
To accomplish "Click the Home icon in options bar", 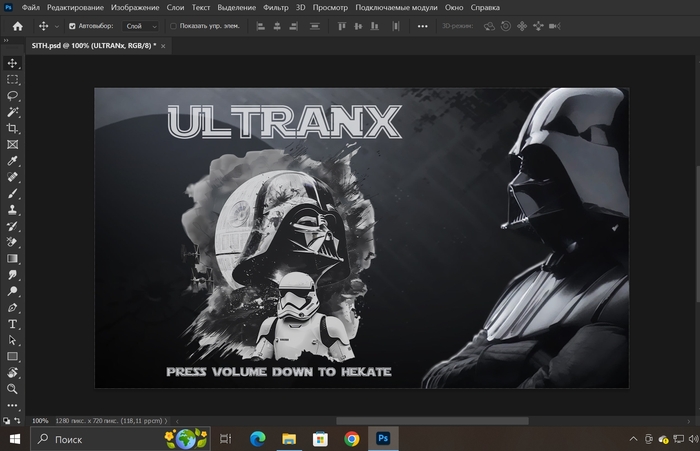I will tap(17, 26).
